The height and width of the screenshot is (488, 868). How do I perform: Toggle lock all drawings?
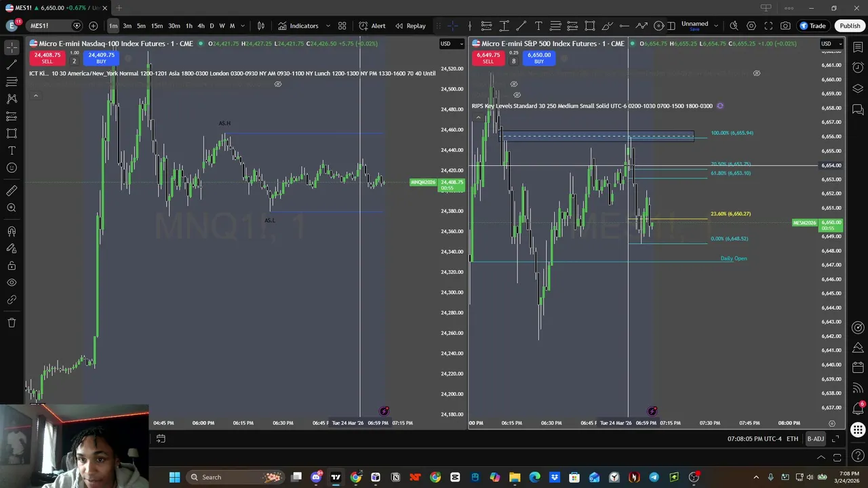[x=12, y=266]
